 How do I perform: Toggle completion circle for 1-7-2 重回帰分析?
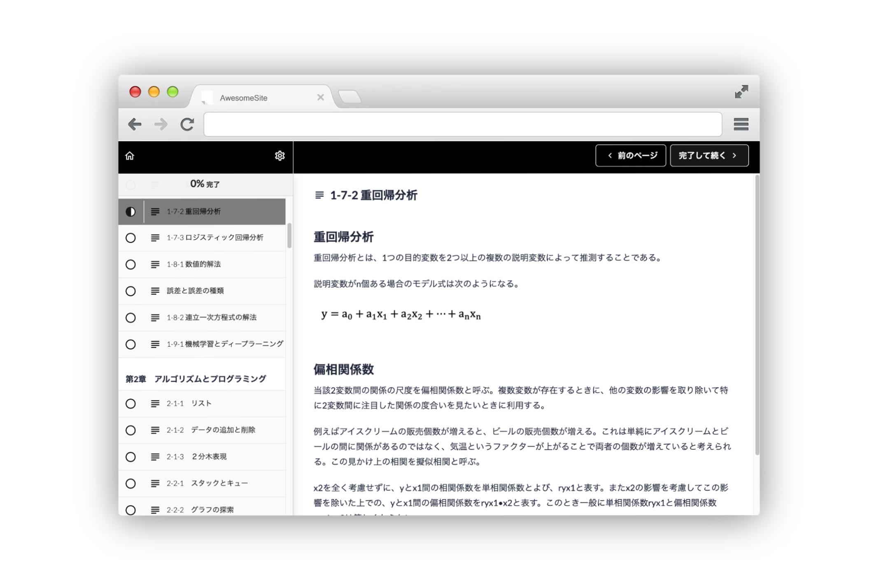tap(130, 212)
